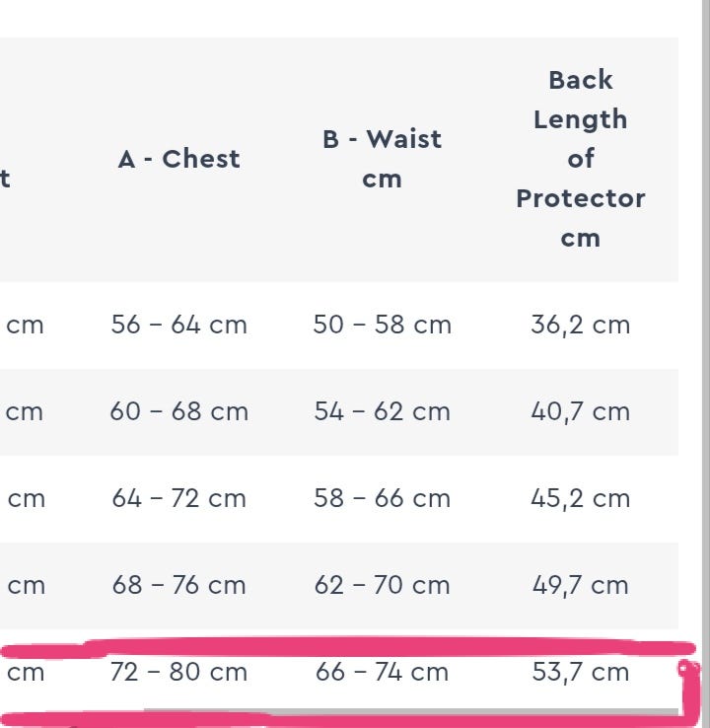Select the 40,7 cm back length cell

580,411
